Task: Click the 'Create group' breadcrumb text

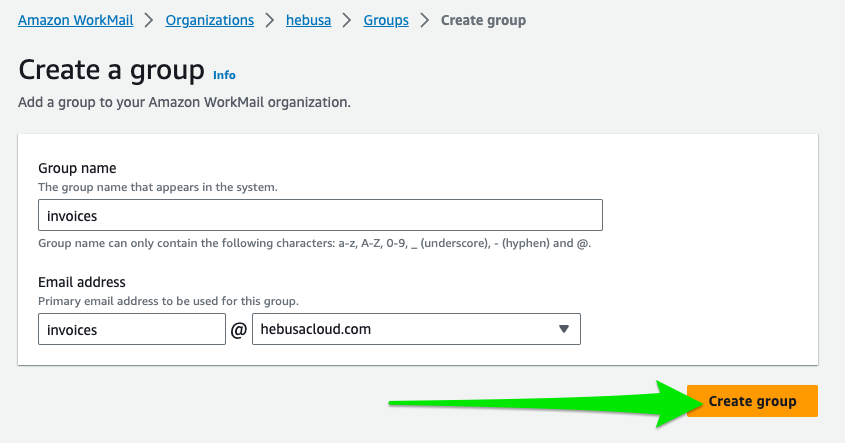Action: [483, 20]
